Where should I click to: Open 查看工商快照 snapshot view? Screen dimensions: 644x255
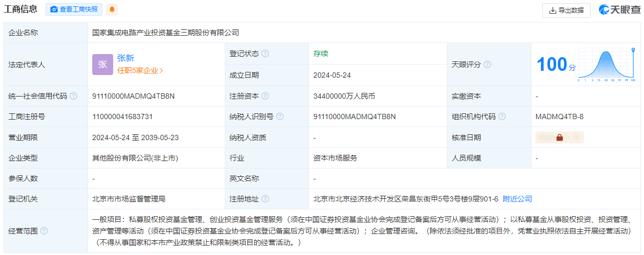tap(74, 9)
